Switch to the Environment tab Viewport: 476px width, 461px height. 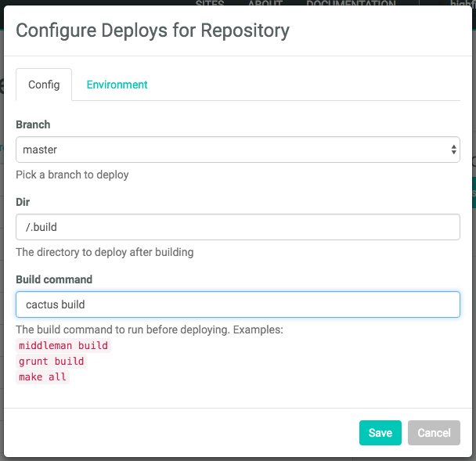click(117, 85)
